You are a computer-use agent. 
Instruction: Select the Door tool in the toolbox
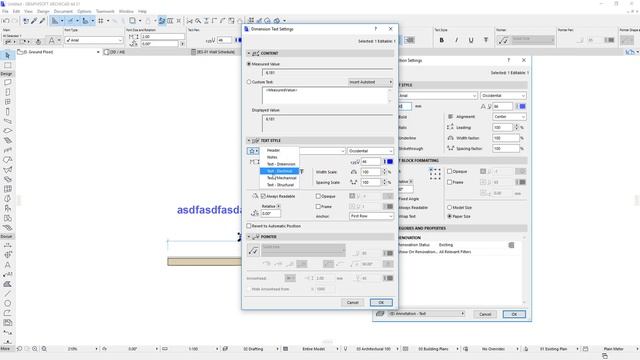(7, 92)
